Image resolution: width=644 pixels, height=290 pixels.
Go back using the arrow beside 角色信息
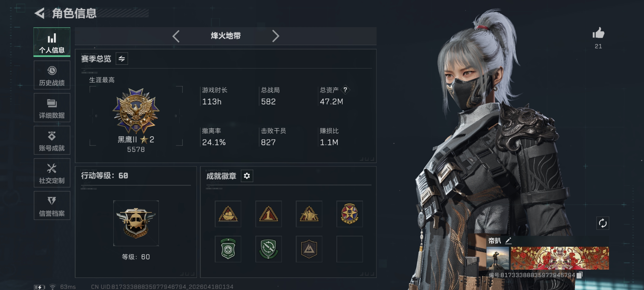pyautogui.click(x=40, y=13)
